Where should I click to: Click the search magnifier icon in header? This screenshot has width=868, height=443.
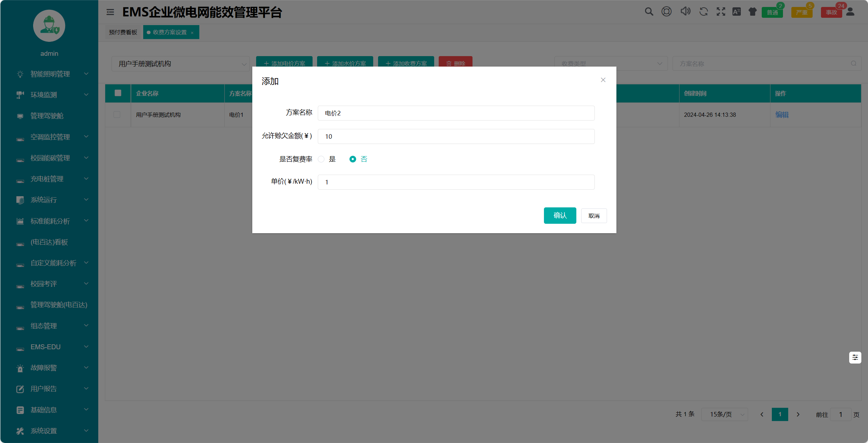pyautogui.click(x=649, y=12)
